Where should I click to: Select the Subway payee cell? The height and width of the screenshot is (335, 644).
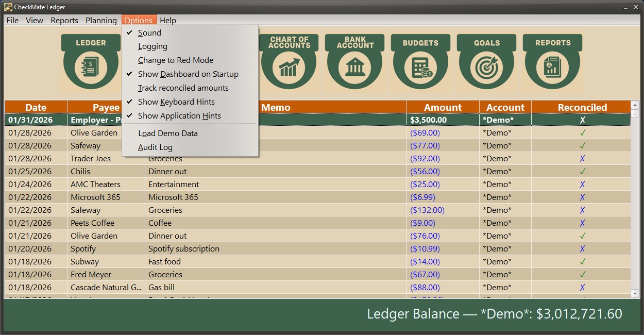pyautogui.click(x=106, y=262)
